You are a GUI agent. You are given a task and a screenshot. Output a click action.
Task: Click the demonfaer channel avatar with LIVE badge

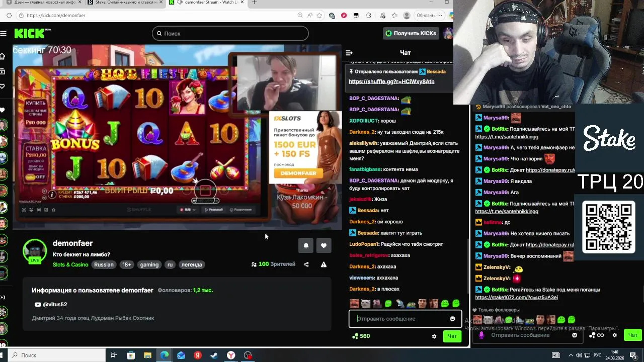35,251
